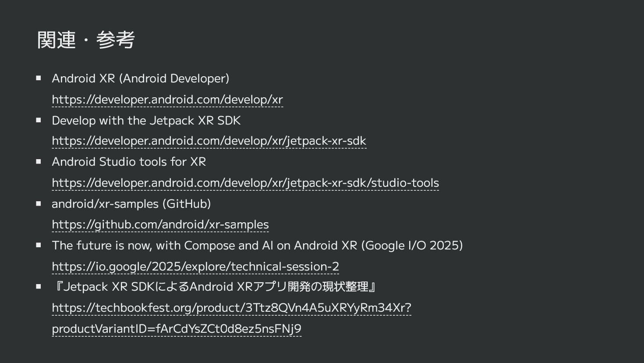Screen dimensions: 644x363
Task: Click the bullet beside Android Studio tools for XR
Action: 39,161
